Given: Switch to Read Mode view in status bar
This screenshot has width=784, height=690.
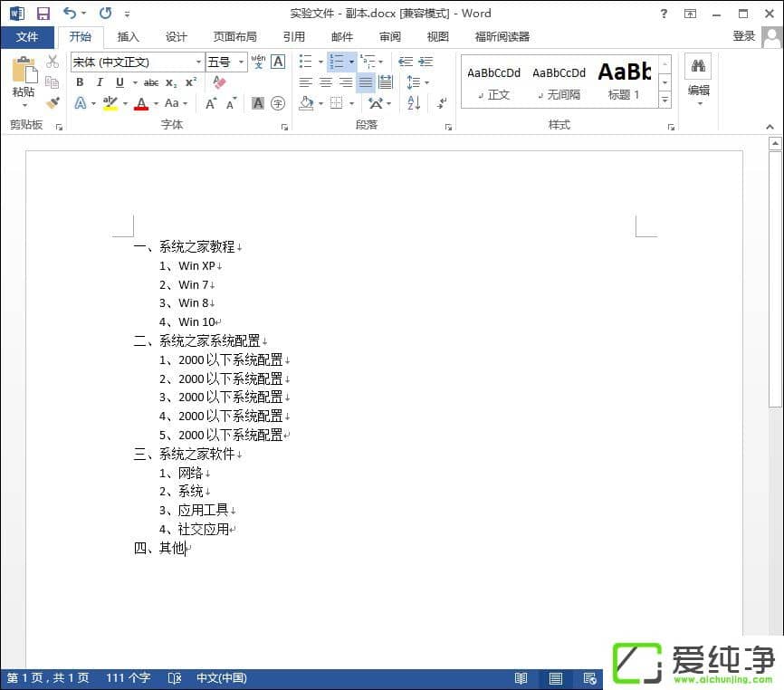Looking at the screenshot, I should click(x=521, y=678).
